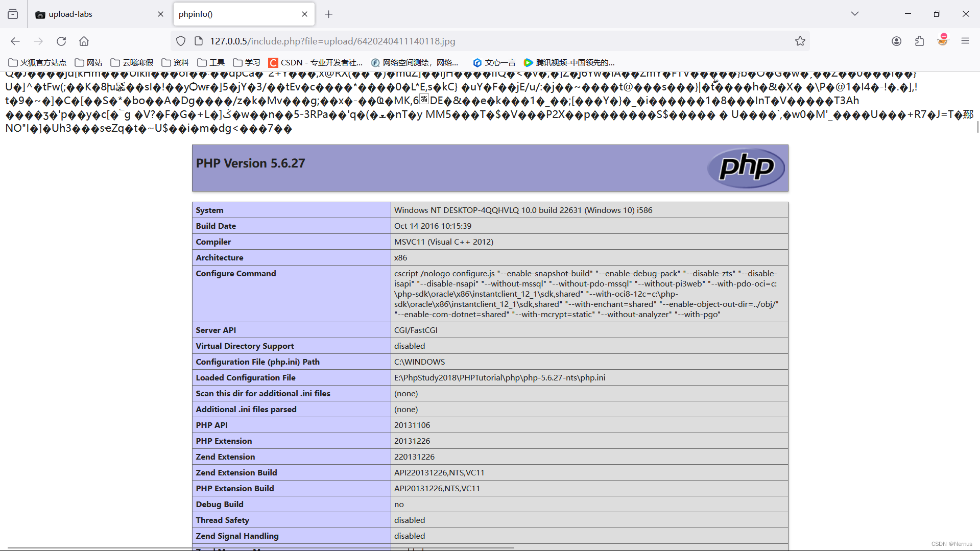
Task: Click the Zend Extension value 220131226
Action: tap(414, 457)
